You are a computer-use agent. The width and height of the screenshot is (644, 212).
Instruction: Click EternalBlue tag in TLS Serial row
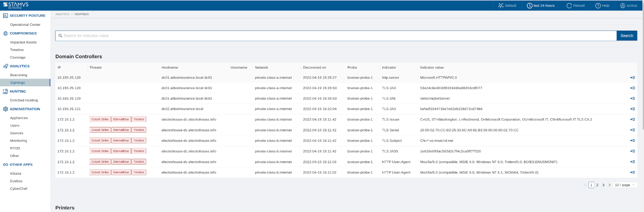tap(121, 130)
